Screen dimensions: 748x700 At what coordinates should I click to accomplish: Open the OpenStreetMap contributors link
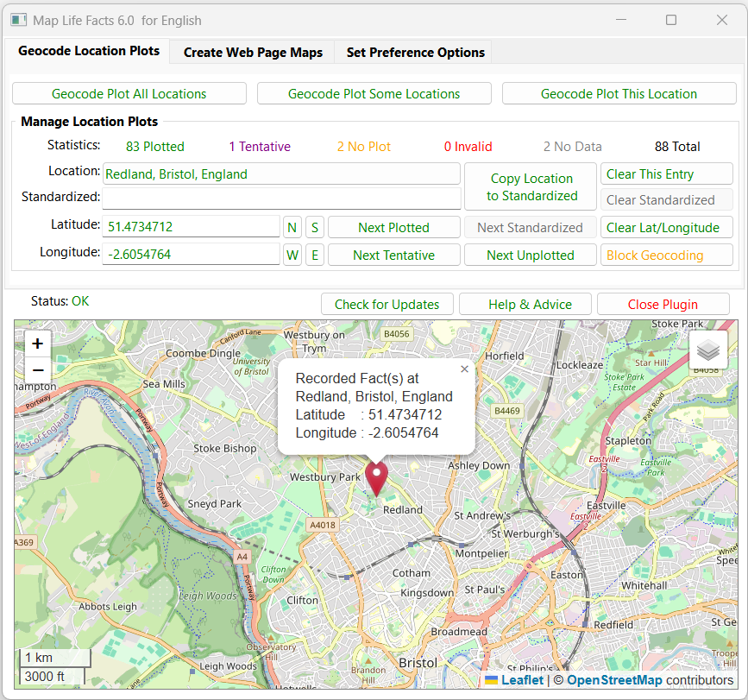pos(614,679)
